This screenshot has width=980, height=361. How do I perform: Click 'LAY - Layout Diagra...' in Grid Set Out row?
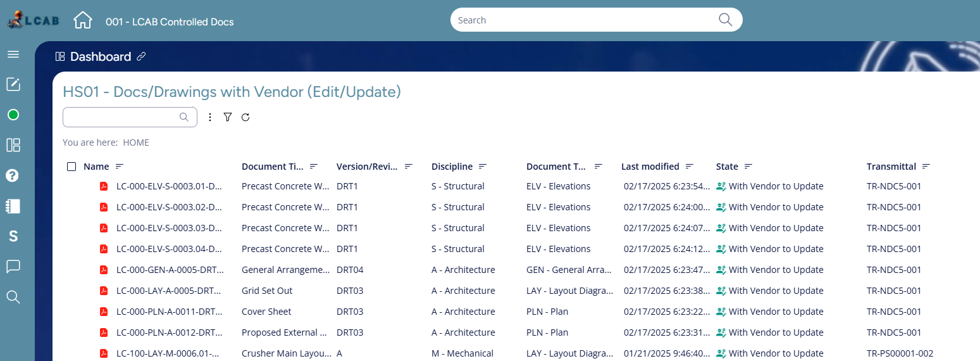(570, 291)
